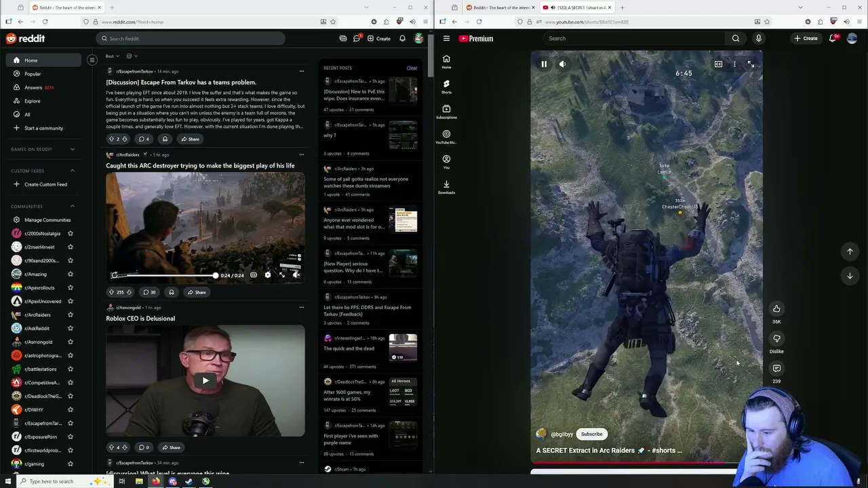Downvote the ARC destroyer post

pos(129,292)
